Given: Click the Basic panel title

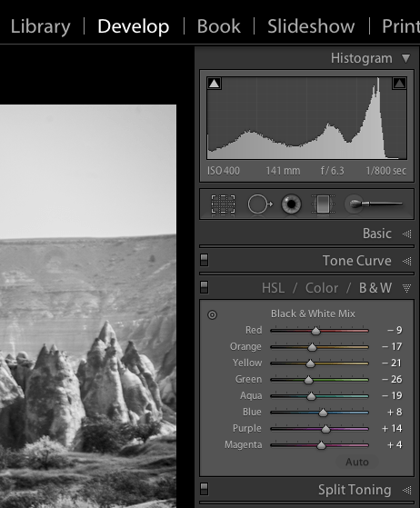Looking at the screenshot, I should 377,234.
